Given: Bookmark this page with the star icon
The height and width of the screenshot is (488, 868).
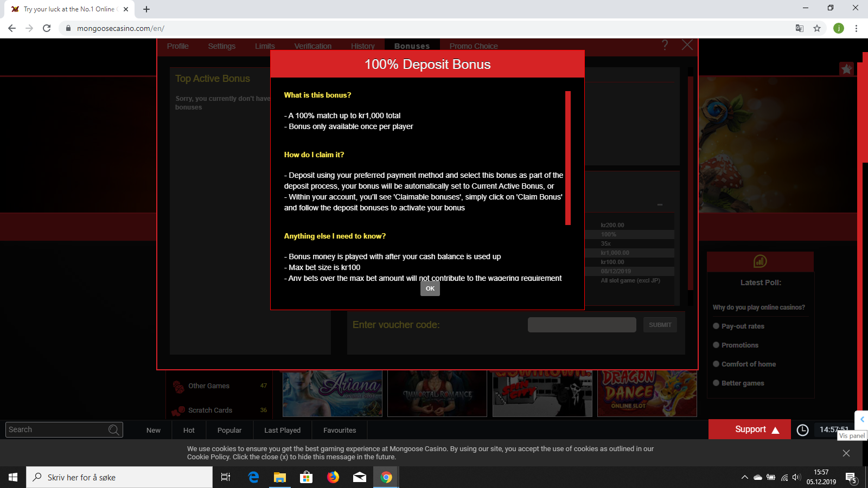Looking at the screenshot, I should 817,28.
